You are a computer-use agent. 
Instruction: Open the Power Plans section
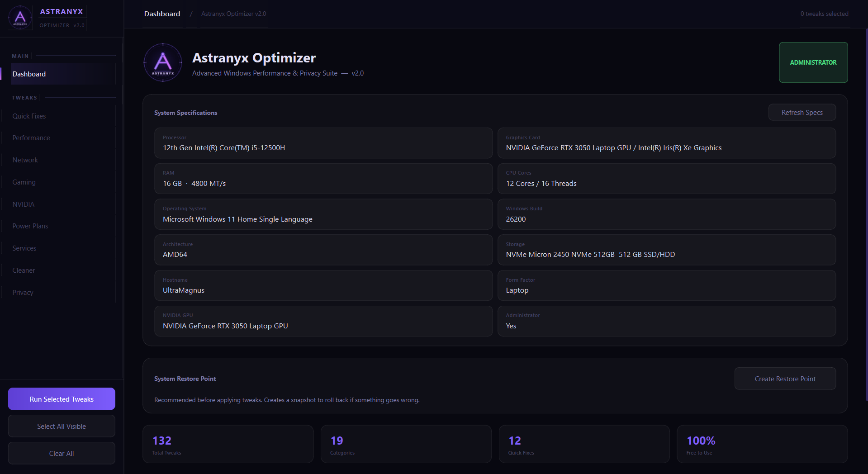[30, 226]
